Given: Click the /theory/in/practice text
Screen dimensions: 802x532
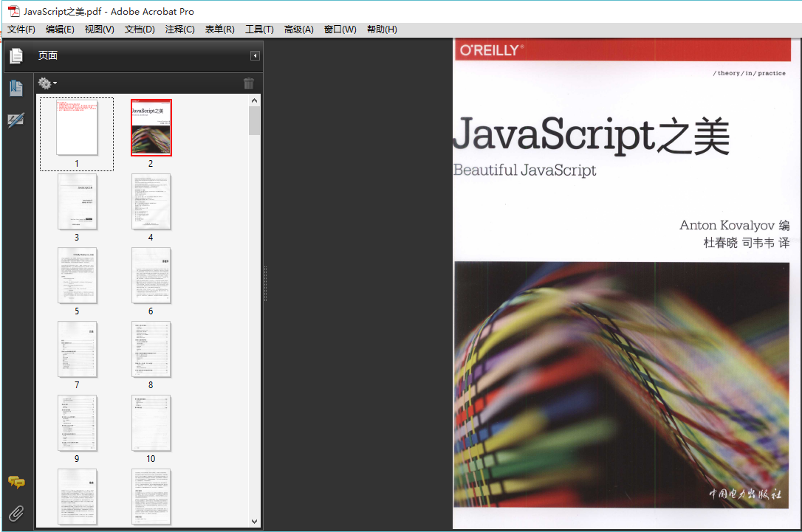Looking at the screenshot, I should (x=750, y=73).
